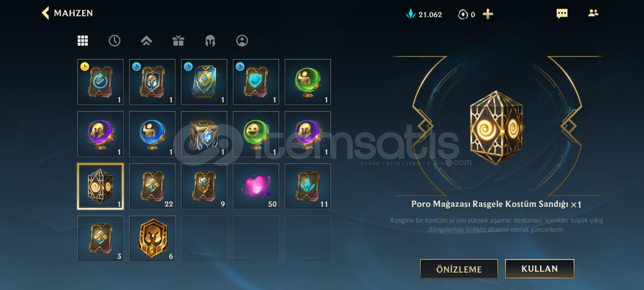
Task: Switch to the gift box filter tab
Action: 178,41
